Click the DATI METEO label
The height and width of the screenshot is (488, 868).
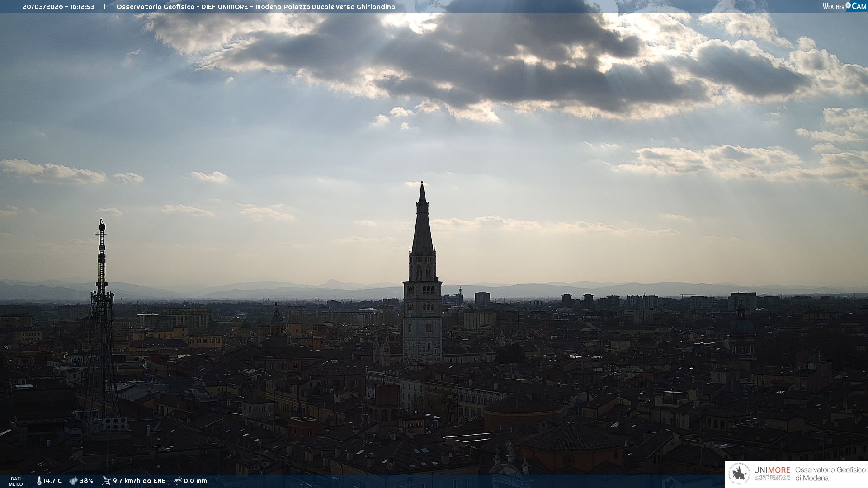pyautogui.click(x=16, y=481)
